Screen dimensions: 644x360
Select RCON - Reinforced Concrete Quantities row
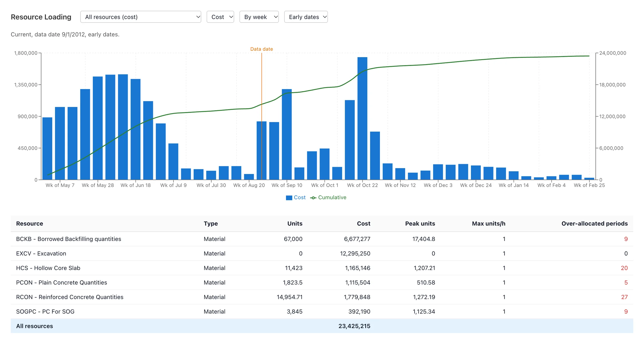pyautogui.click(x=322, y=297)
